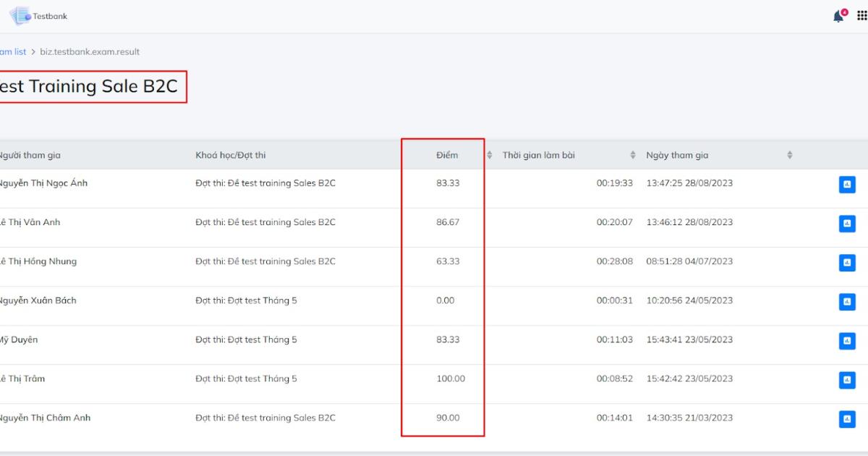Open report chart for Nguyễn Thị Châm Anh

pyautogui.click(x=847, y=418)
